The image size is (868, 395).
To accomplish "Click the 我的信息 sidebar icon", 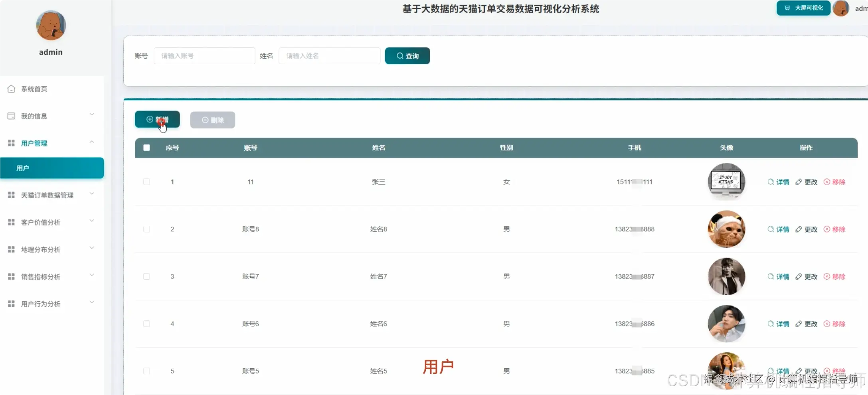I will [11, 116].
